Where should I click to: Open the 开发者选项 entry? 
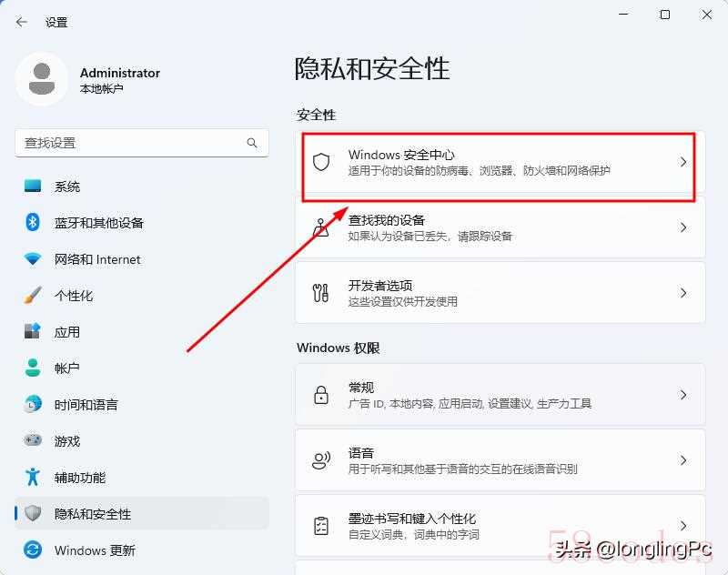(x=500, y=293)
